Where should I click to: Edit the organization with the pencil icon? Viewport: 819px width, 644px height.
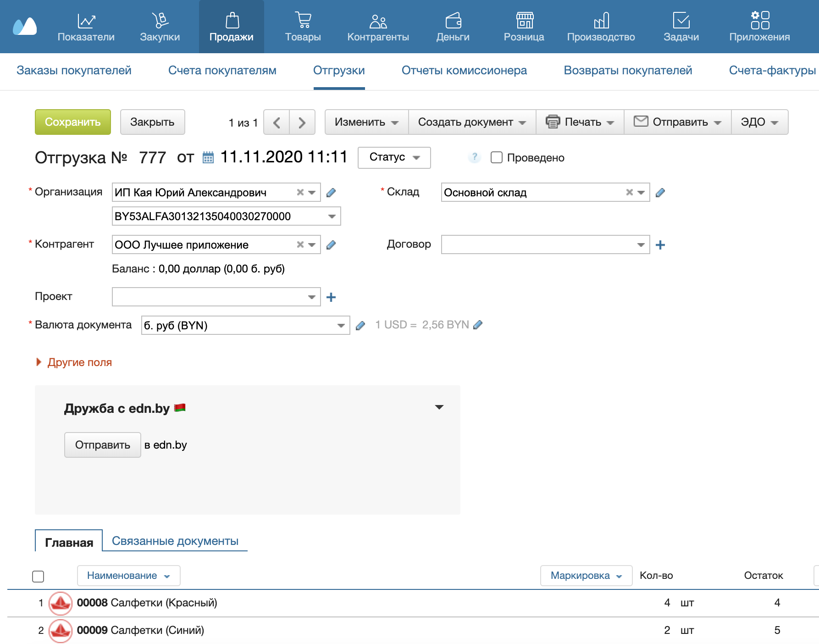[331, 193]
